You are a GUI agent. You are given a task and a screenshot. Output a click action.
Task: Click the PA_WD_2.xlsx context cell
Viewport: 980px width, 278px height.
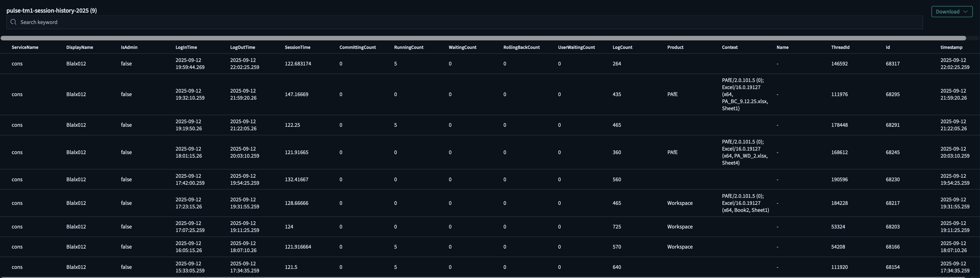coord(744,152)
